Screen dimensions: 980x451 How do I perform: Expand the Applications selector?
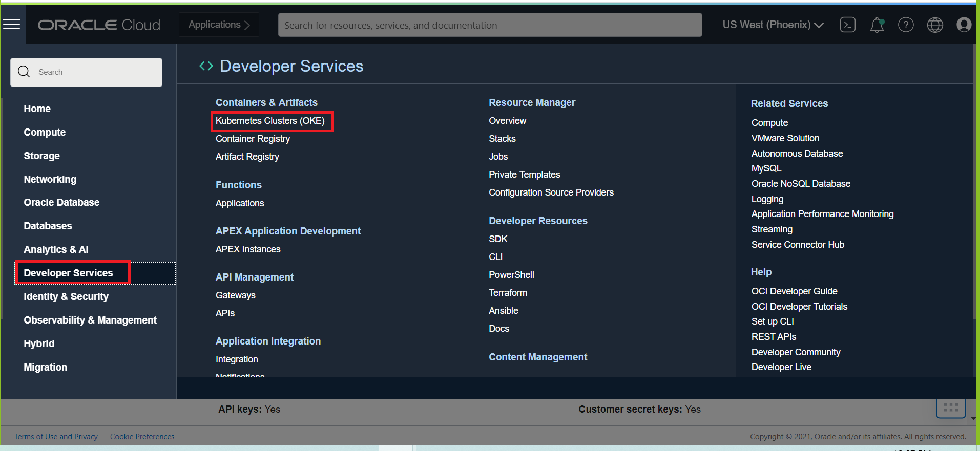[219, 25]
